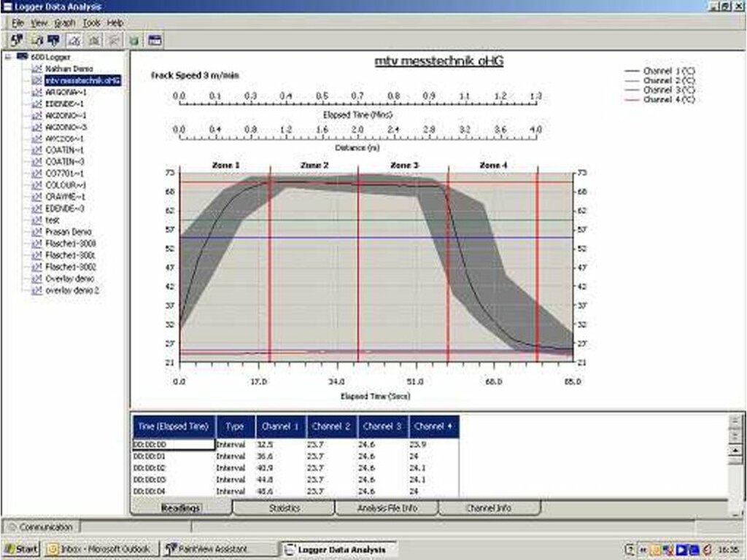Screen dimensions: 747x560
Task: Select the CRAYME~1 tree entry
Action: (x=65, y=197)
